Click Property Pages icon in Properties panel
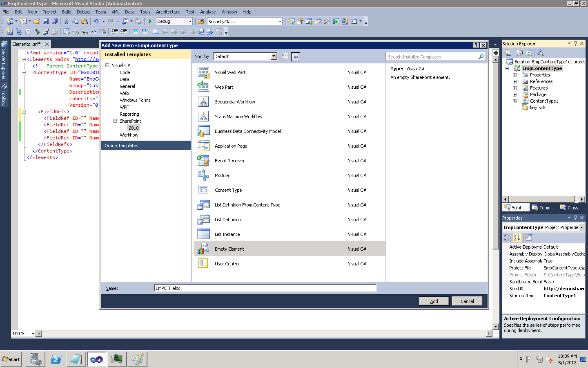 [529, 238]
